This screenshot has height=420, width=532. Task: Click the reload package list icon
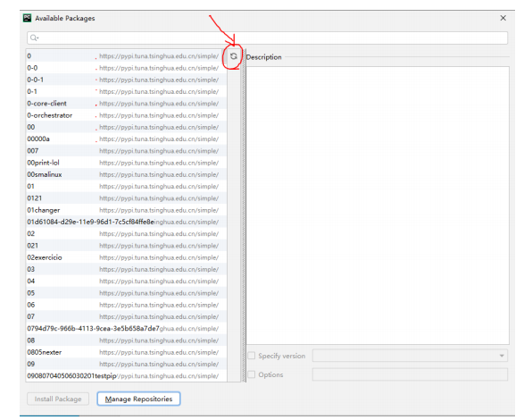click(x=234, y=56)
